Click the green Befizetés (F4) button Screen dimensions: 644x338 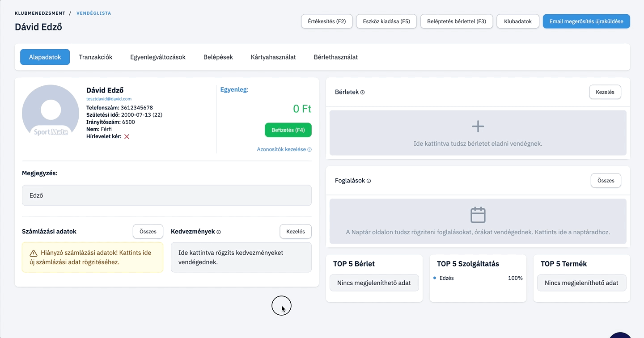pyautogui.click(x=288, y=130)
